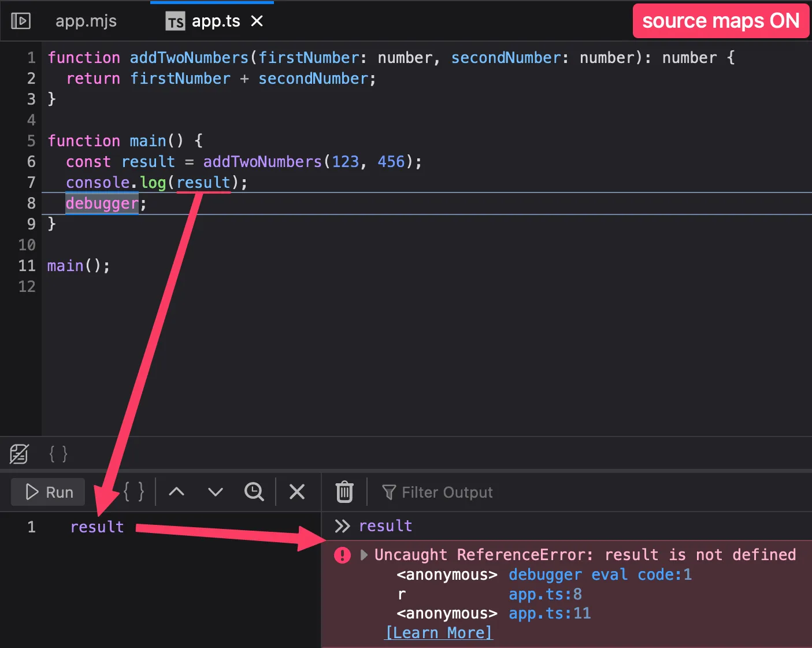Click the error alert icon on ReferenceError
This screenshot has width=812, height=648.
tap(342, 555)
